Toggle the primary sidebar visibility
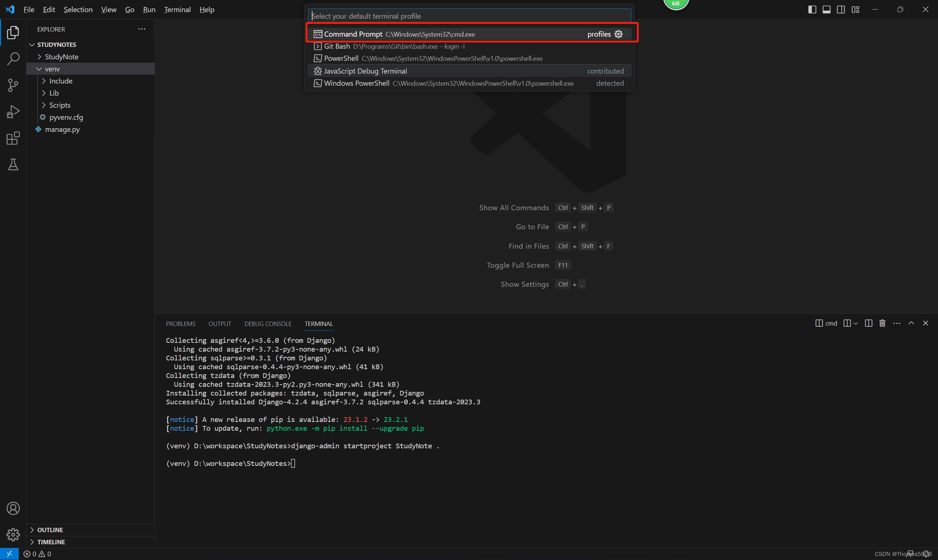 click(812, 10)
